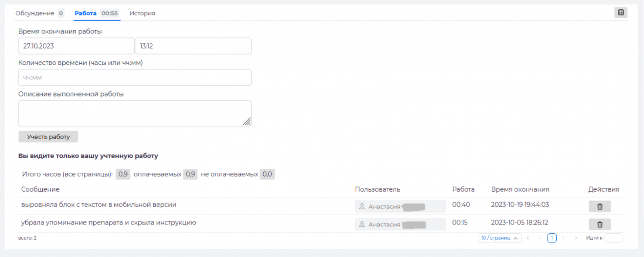This screenshot has height=257, width=644.
Task: Go to the first page of results
Action: coord(528,238)
